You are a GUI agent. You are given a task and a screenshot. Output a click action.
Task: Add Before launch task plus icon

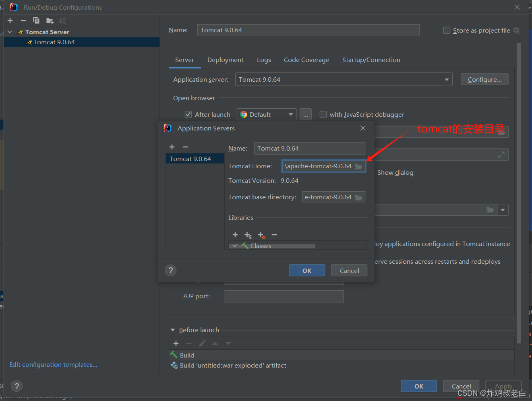click(176, 343)
